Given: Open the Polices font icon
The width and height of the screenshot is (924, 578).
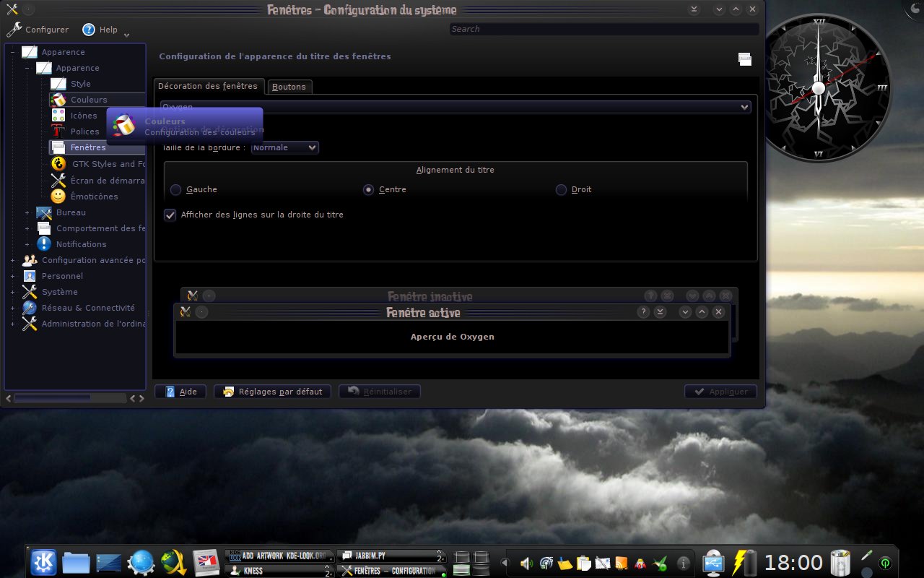Looking at the screenshot, I should pyautogui.click(x=58, y=131).
